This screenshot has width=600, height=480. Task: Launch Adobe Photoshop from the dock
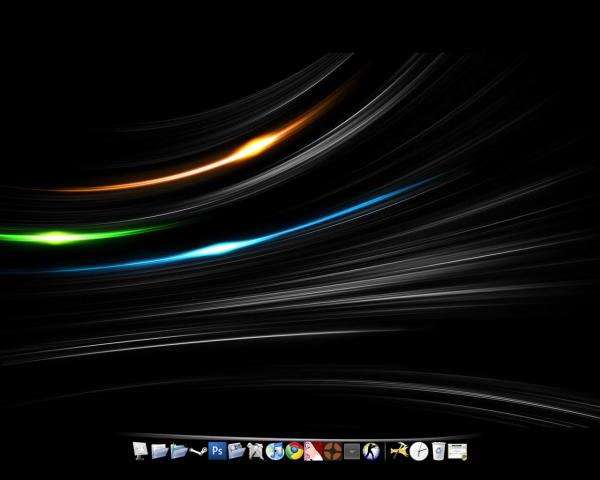(x=216, y=451)
